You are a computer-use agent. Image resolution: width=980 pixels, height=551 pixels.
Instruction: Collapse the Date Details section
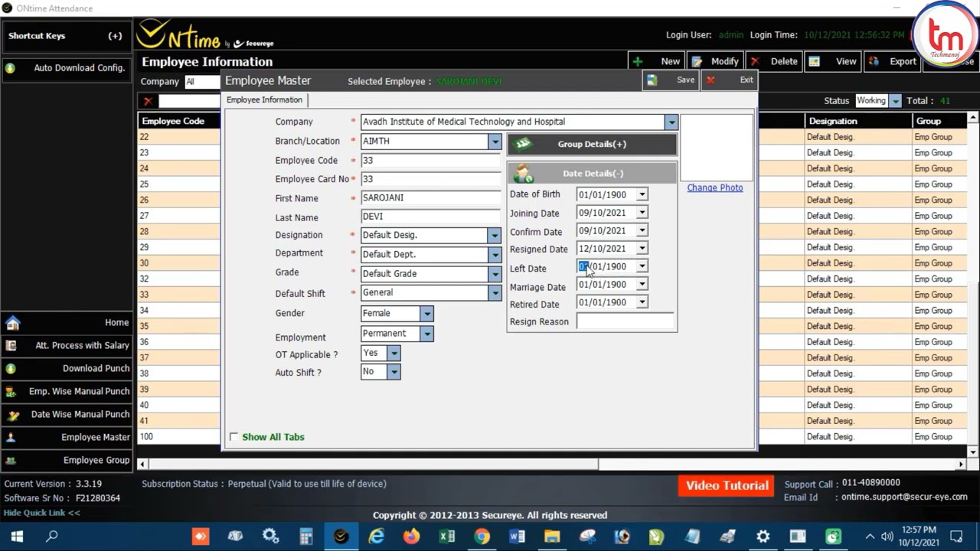click(x=592, y=173)
